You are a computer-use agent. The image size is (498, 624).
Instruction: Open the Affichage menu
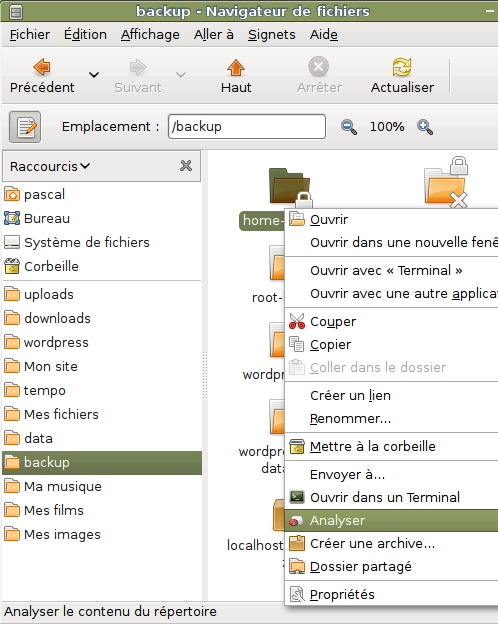pos(150,35)
